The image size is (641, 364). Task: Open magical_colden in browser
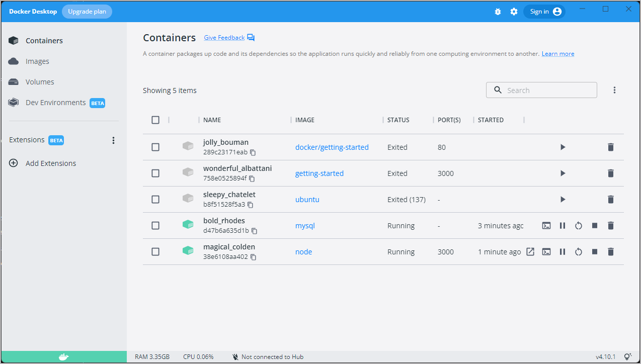point(530,252)
